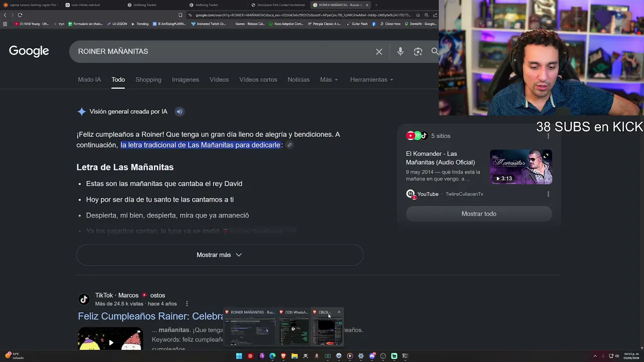The image size is (644, 362).
Task: Expand the Más search filter dropdown
Action: click(329, 79)
